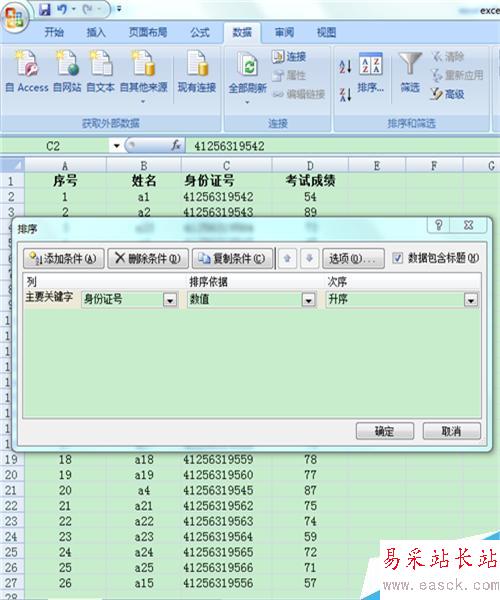
Task: Click the Name Box showing C2
Action: click(56, 146)
